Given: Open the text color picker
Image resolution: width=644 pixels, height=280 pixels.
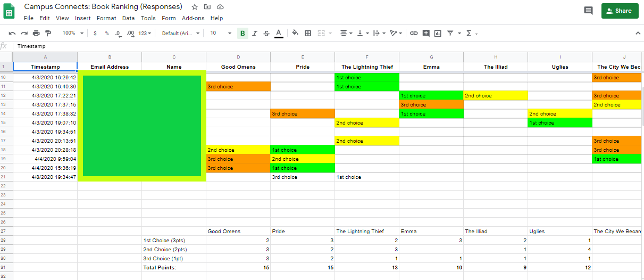Looking at the screenshot, I should pyautogui.click(x=279, y=33).
